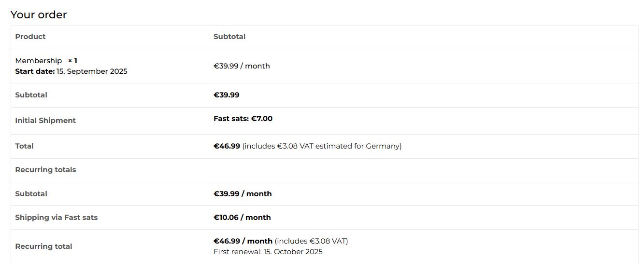Click the recurring €39.99 / month subtotal
644x272 pixels.
243,194
